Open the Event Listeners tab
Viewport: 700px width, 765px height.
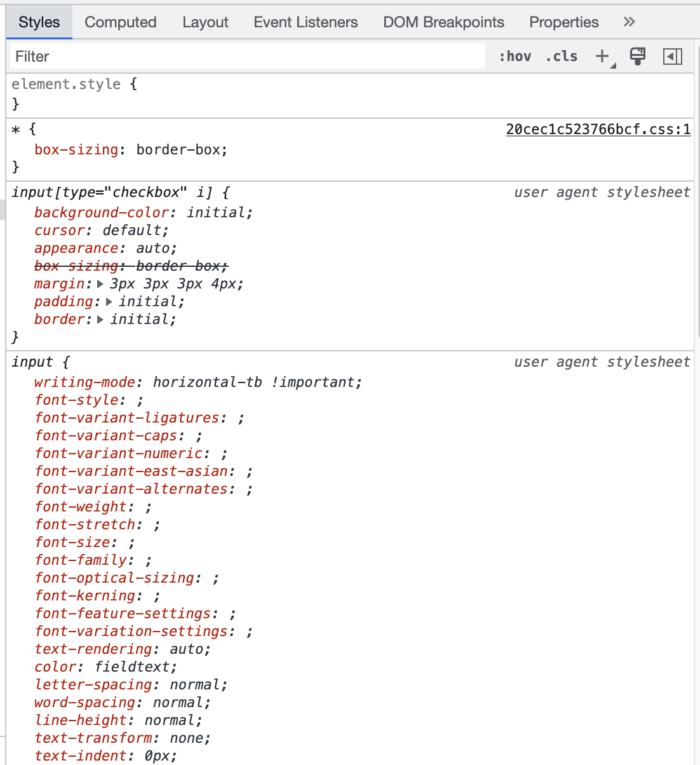tap(306, 22)
